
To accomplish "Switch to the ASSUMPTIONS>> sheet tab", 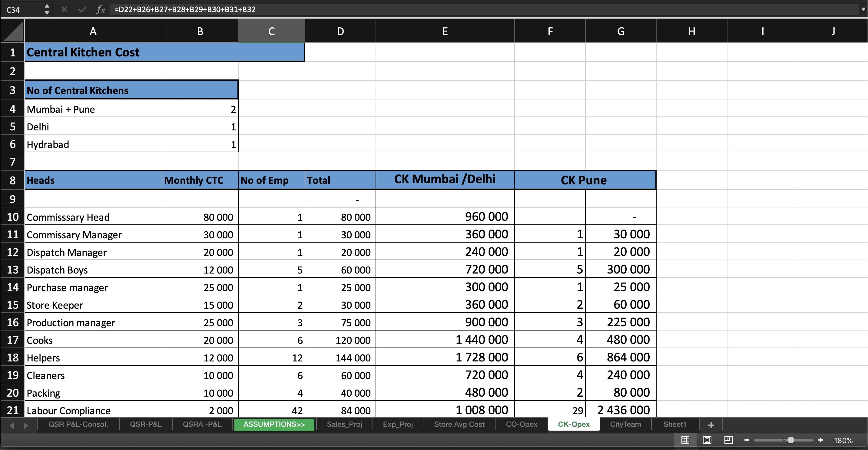I will pyautogui.click(x=274, y=425).
